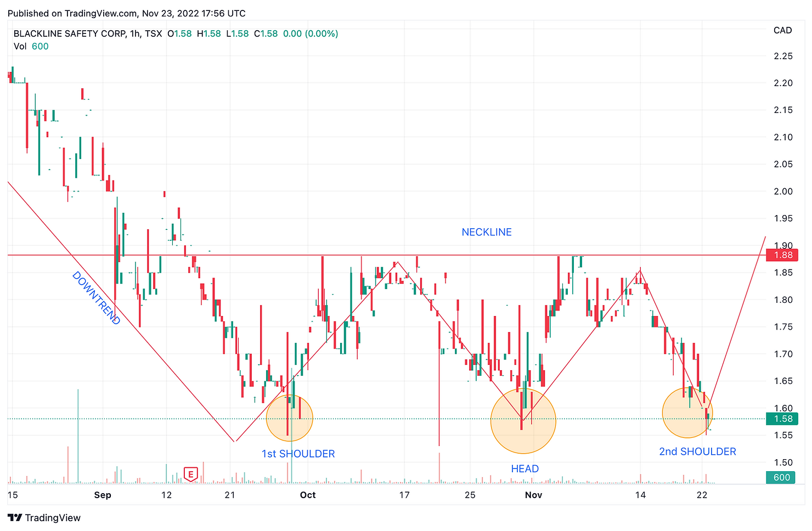
Task: Click the 2.25 price axis value
Action: coord(783,56)
